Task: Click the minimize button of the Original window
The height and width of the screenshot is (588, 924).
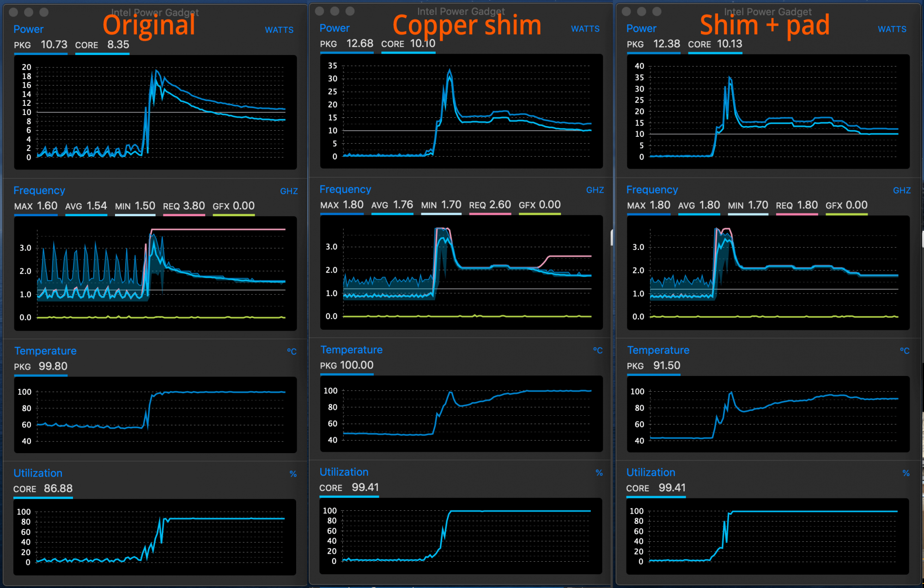Action: (x=29, y=12)
